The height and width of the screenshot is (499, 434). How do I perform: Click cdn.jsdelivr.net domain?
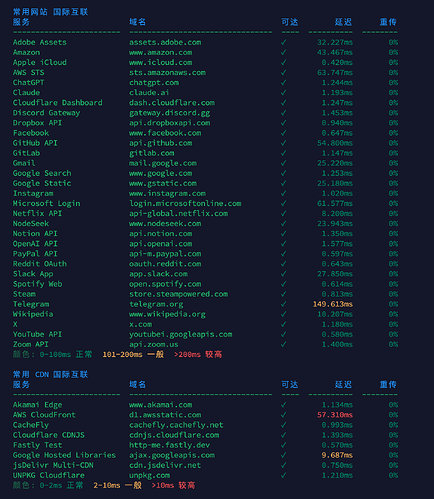tap(165, 465)
